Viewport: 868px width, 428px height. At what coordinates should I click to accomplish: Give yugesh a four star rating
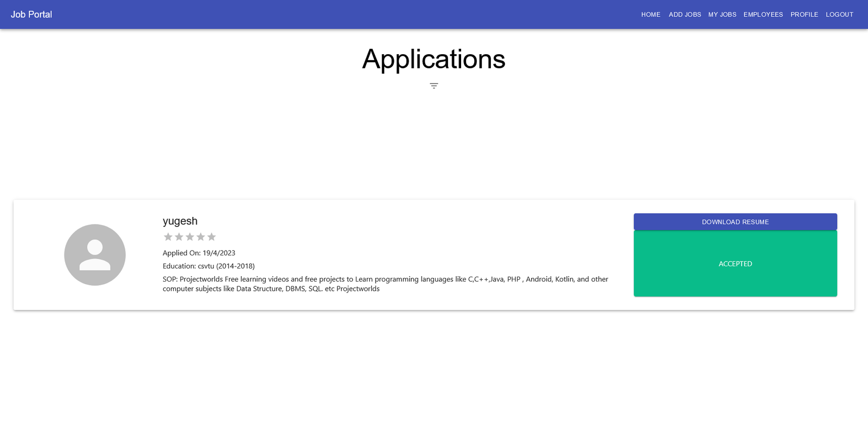pos(201,237)
